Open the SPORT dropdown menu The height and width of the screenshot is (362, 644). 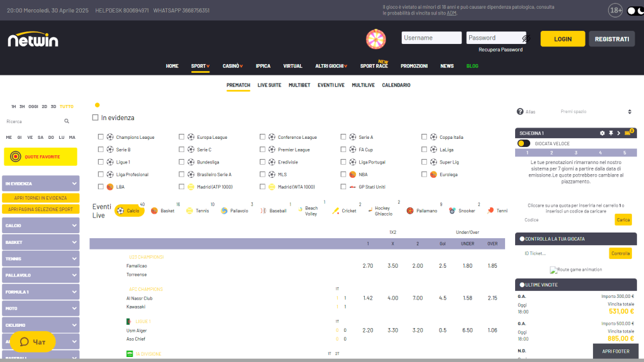tap(199, 65)
